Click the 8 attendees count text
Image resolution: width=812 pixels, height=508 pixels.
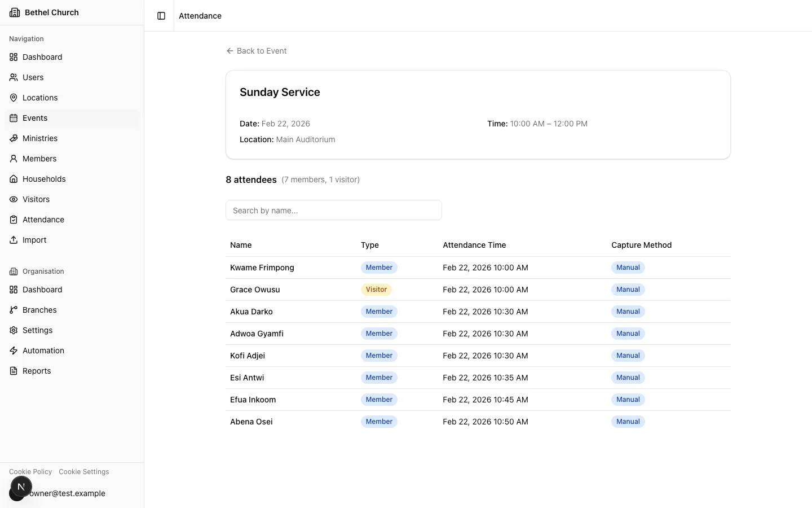point(251,179)
